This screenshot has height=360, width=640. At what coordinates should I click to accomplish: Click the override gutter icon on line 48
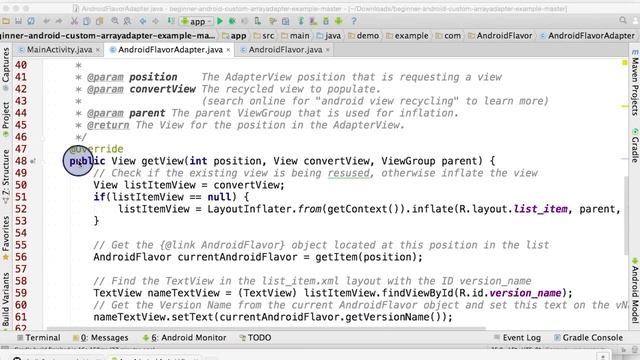pos(33,161)
